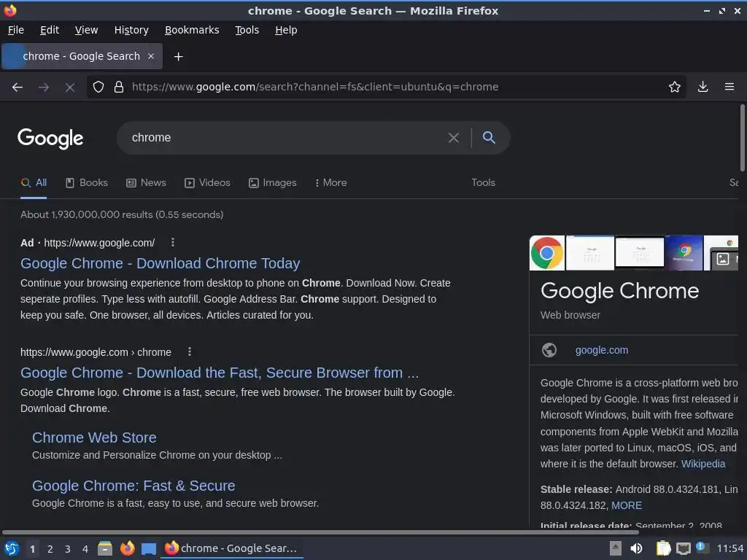Screen dimensions: 747x560
Task: Click the MORE link after Stable release
Action: coord(627,506)
